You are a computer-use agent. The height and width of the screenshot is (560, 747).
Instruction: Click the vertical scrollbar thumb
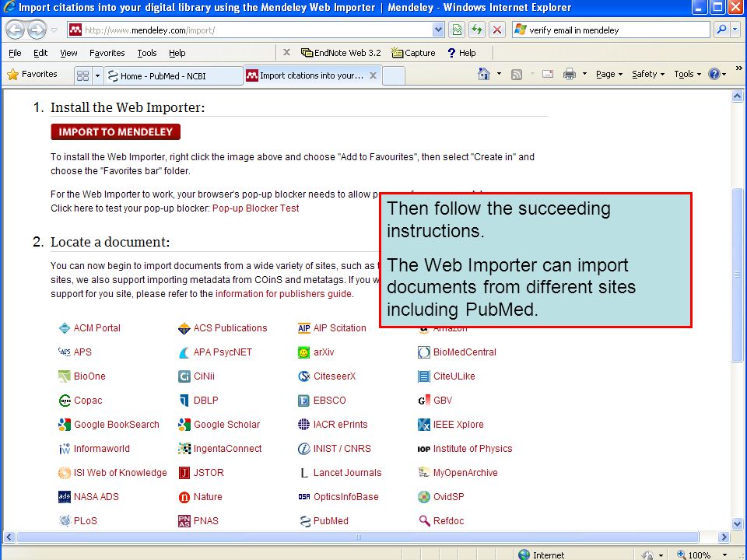click(737, 275)
